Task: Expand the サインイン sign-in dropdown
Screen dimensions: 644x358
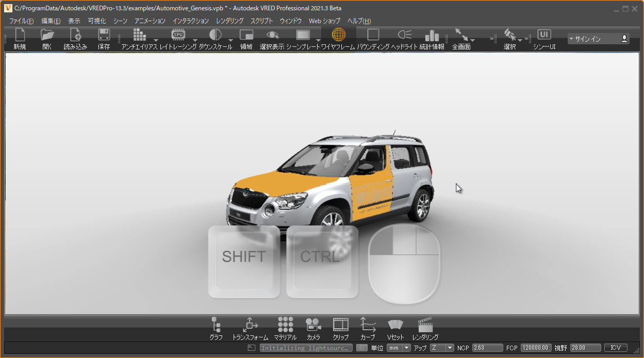Action: point(571,39)
